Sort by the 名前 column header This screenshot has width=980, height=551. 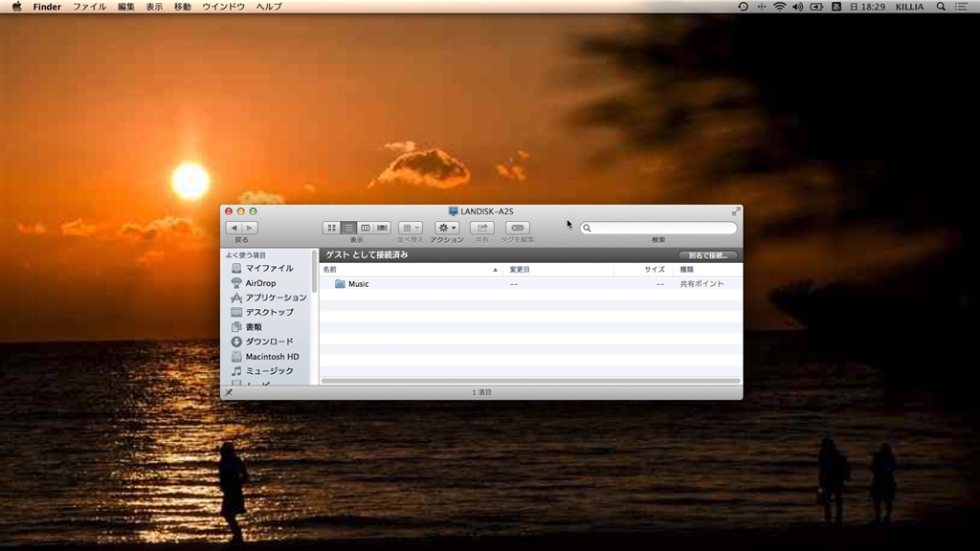pyautogui.click(x=411, y=269)
